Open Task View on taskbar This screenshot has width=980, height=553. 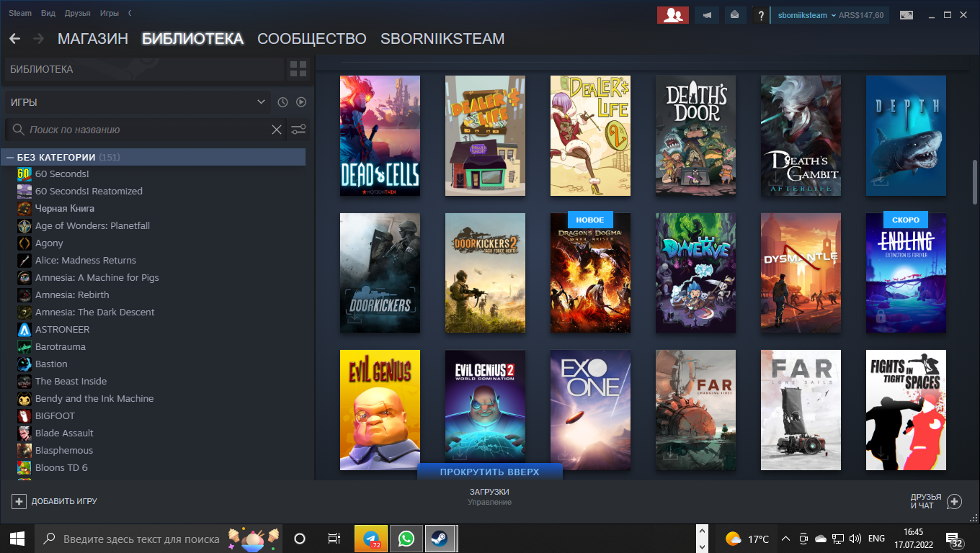point(334,538)
